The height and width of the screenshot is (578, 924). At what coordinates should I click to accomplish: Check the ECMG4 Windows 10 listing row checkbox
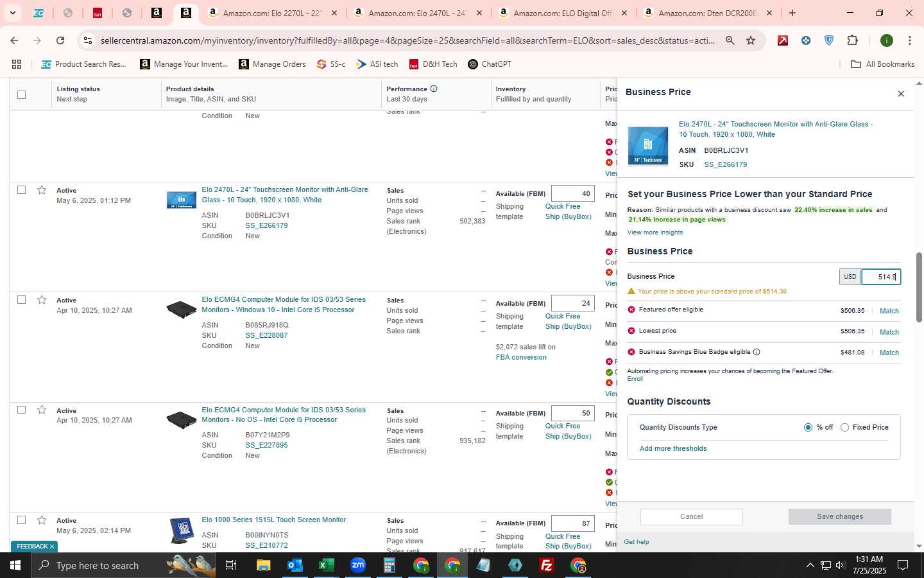(x=21, y=300)
